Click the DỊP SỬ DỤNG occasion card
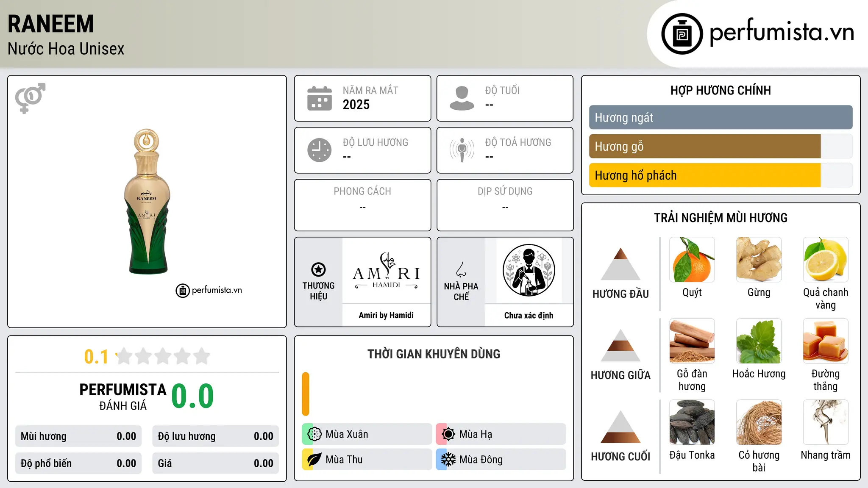This screenshot has height=488, width=868. (x=505, y=205)
